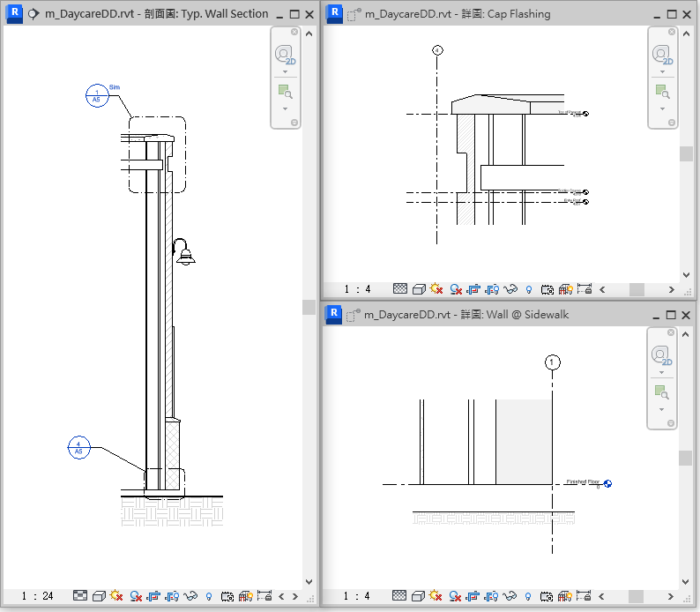Activate 2D steering wheel in Typ. Wall Section view

tap(286, 55)
